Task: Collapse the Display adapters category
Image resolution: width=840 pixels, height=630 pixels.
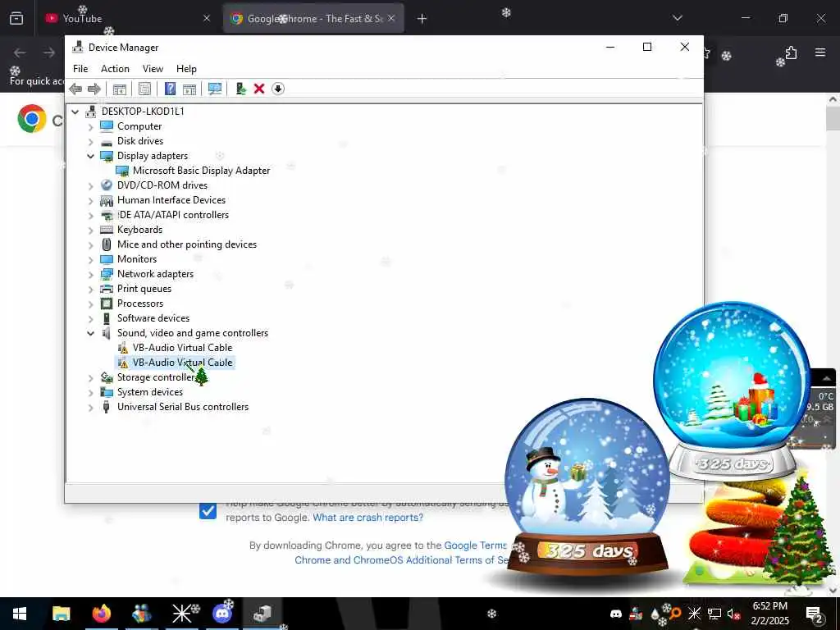Action: 90,157
